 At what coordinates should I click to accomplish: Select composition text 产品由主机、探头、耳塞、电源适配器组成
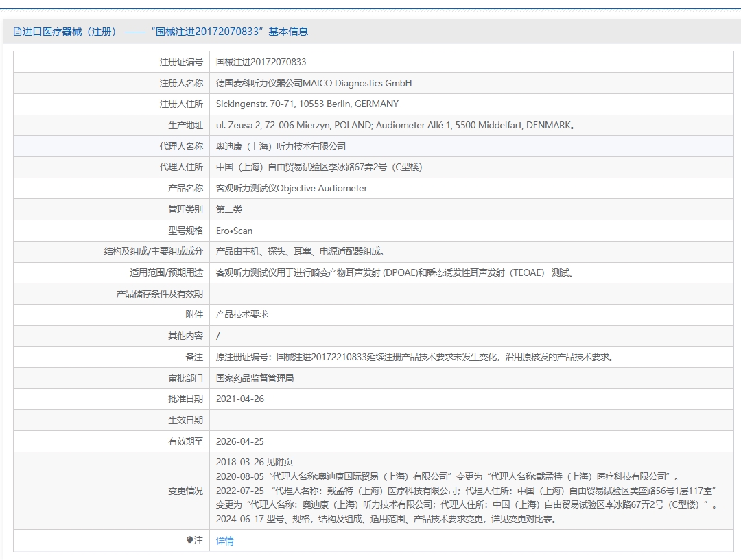click(300, 251)
